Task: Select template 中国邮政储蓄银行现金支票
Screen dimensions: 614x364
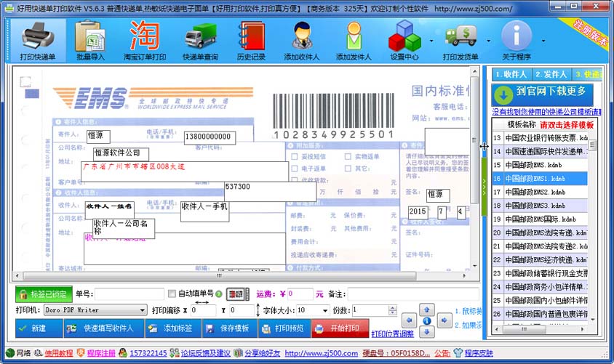Action: [540, 273]
